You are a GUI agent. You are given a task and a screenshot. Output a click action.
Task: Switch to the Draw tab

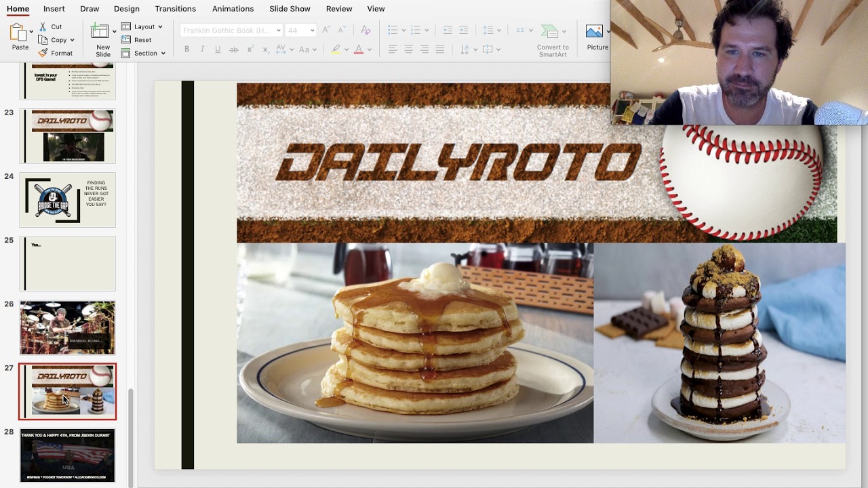point(90,9)
